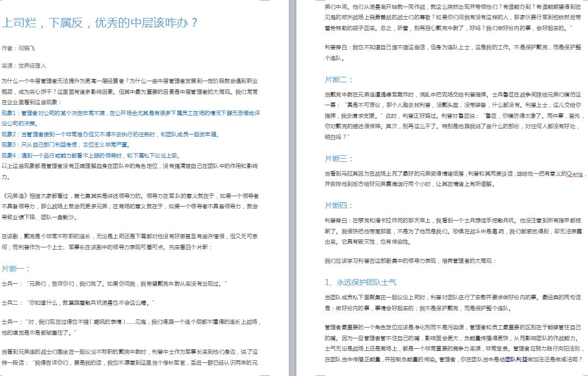This screenshot has width=588, height=376.
Task: Click the author line 作者：何晓飞
Action: pyautogui.click(x=19, y=48)
